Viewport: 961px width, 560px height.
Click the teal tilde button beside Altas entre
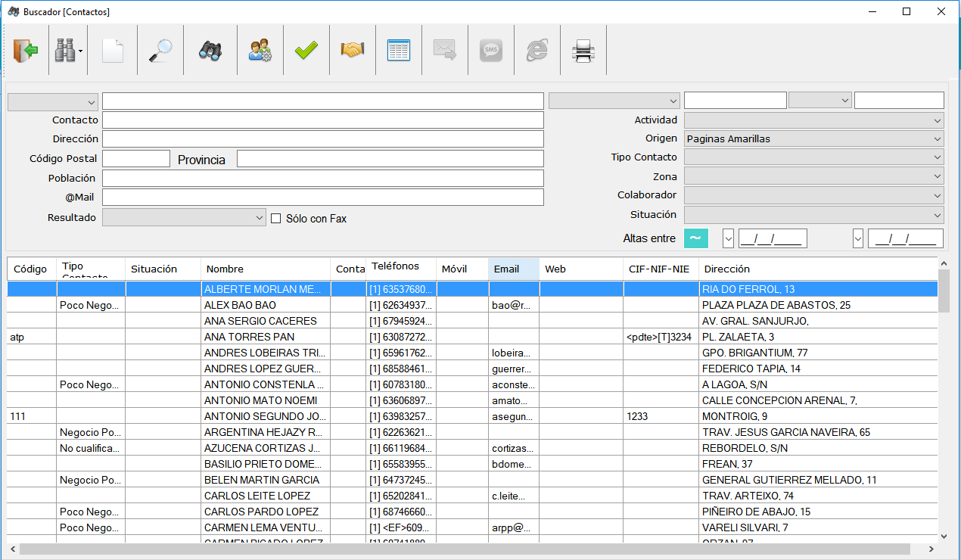point(695,238)
